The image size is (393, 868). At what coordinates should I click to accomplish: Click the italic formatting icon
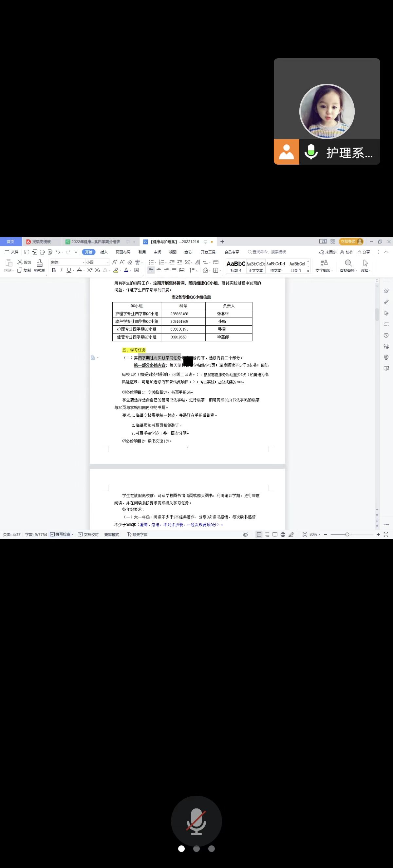[61, 270]
